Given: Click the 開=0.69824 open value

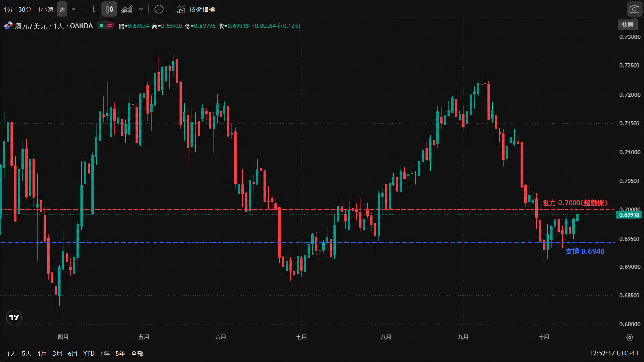Looking at the screenshot, I should [x=133, y=26].
